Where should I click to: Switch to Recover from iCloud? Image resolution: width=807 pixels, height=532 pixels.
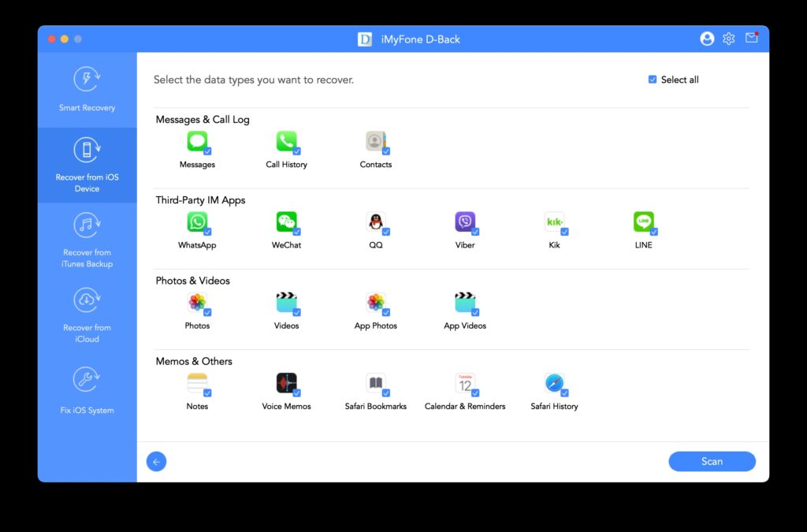point(87,315)
